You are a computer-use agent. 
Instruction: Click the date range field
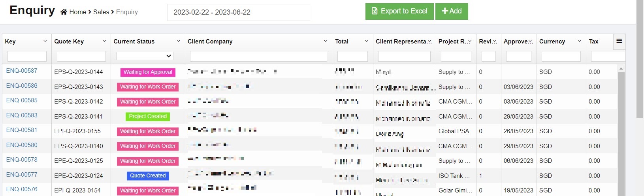click(238, 12)
